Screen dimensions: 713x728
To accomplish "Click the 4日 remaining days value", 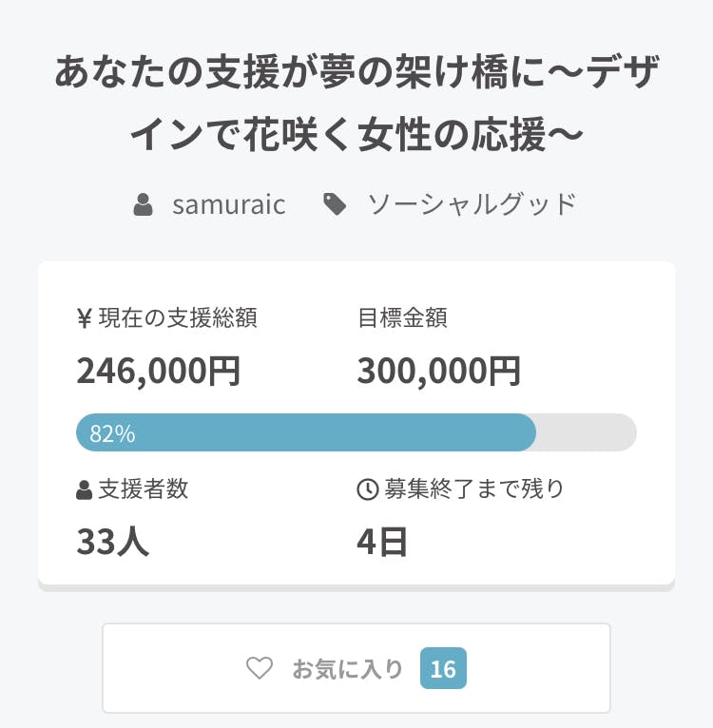I will click(382, 542).
